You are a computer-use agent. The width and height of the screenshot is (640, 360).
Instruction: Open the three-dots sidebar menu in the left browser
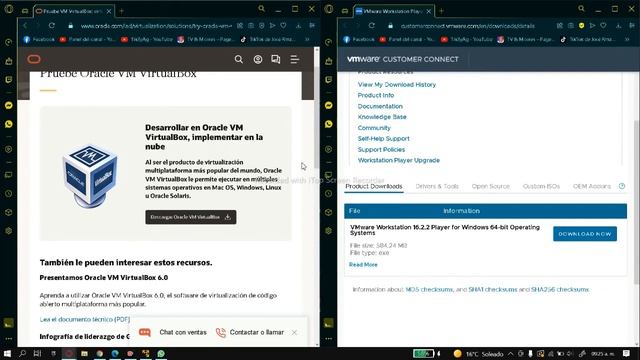(9, 338)
